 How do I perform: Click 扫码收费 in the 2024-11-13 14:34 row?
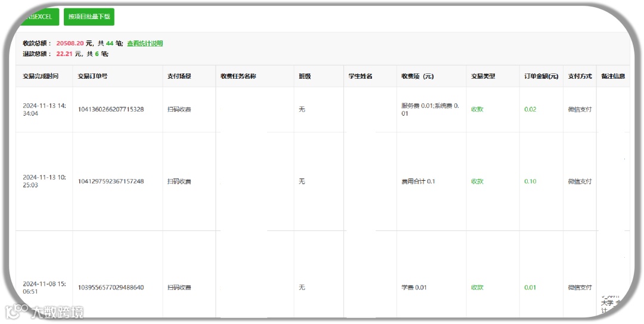(x=179, y=109)
